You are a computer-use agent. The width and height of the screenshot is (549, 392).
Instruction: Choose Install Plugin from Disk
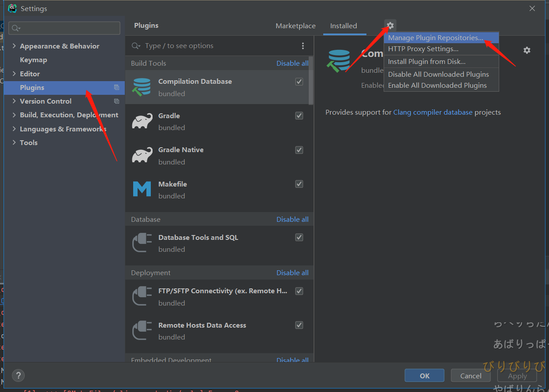(441, 62)
